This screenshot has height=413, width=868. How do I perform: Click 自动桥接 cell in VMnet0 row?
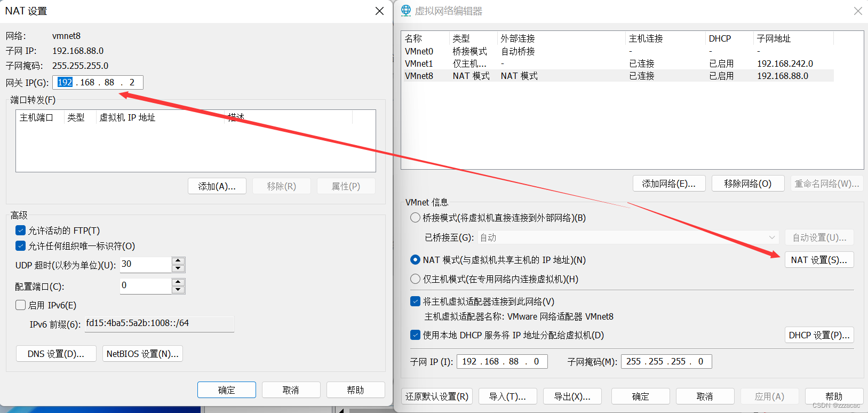(517, 51)
